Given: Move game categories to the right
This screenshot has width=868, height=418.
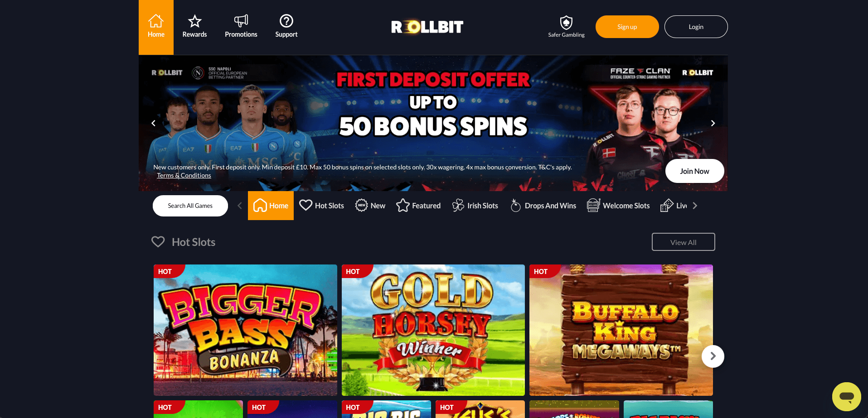Looking at the screenshot, I should pyautogui.click(x=695, y=206).
